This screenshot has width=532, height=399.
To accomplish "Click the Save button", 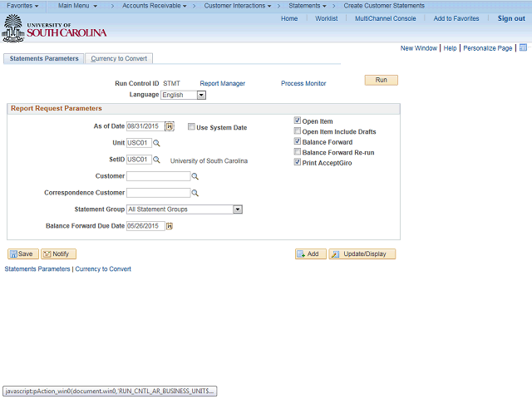I will coord(23,254).
